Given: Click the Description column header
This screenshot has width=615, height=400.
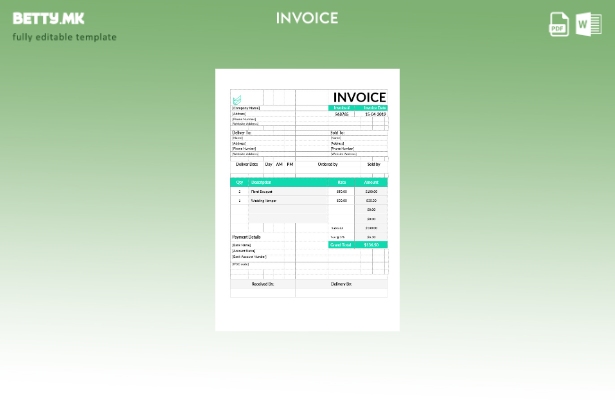Looking at the screenshot, I should point(262,182).
